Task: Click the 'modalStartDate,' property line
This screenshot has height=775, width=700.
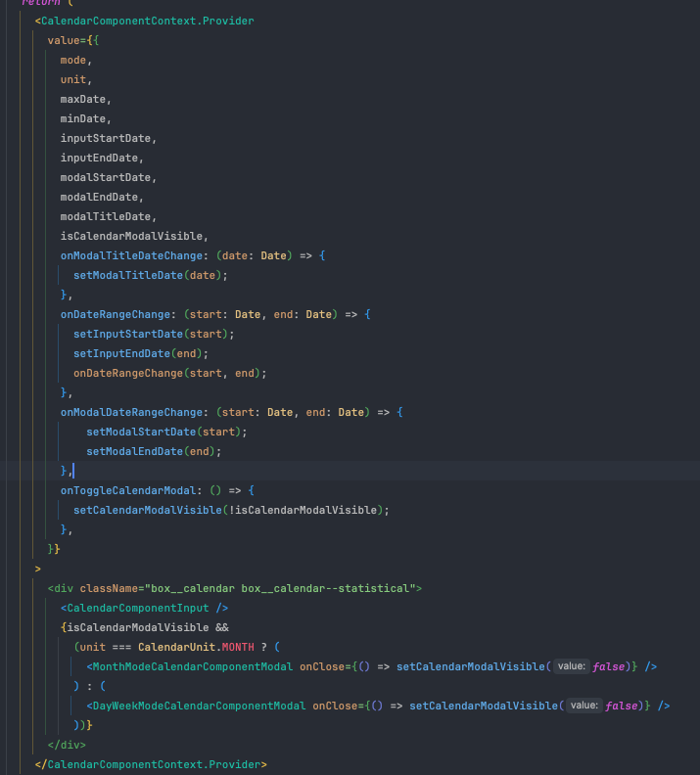Action: (109, 177)
